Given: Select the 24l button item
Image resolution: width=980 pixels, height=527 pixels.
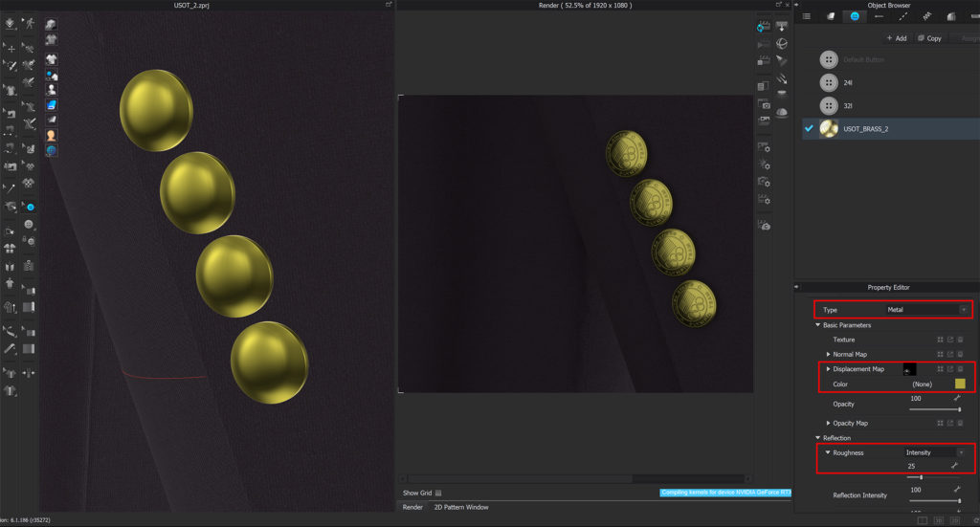Looking at the screenshot, I should (891, 82).
